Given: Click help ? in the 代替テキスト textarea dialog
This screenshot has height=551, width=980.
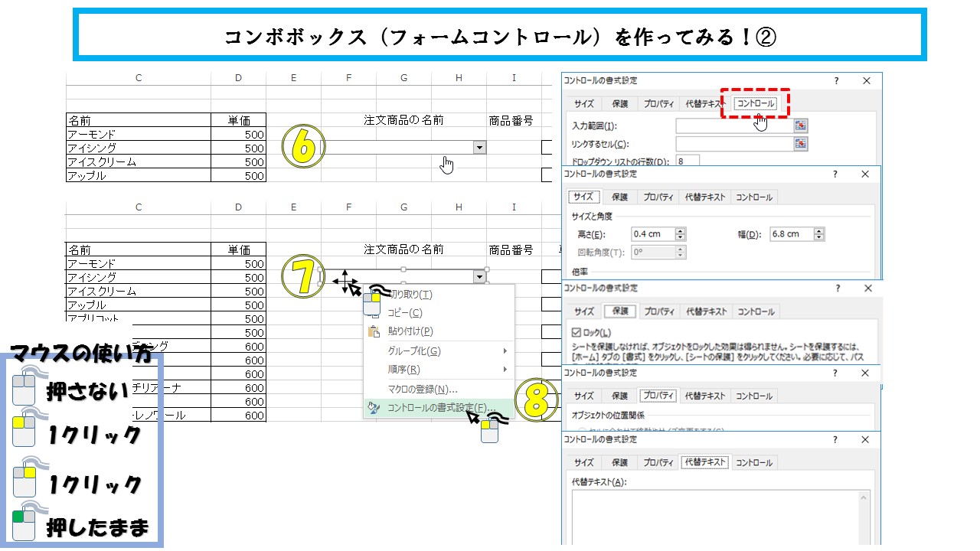Looking at the screenshot, I should coord(836,440).
